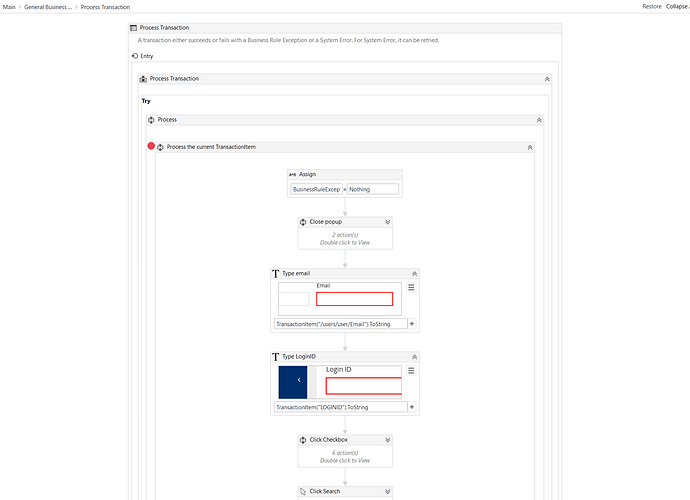690x500 pixels.
Task: Click the Click Search activity icon
Action: [303, 491]
